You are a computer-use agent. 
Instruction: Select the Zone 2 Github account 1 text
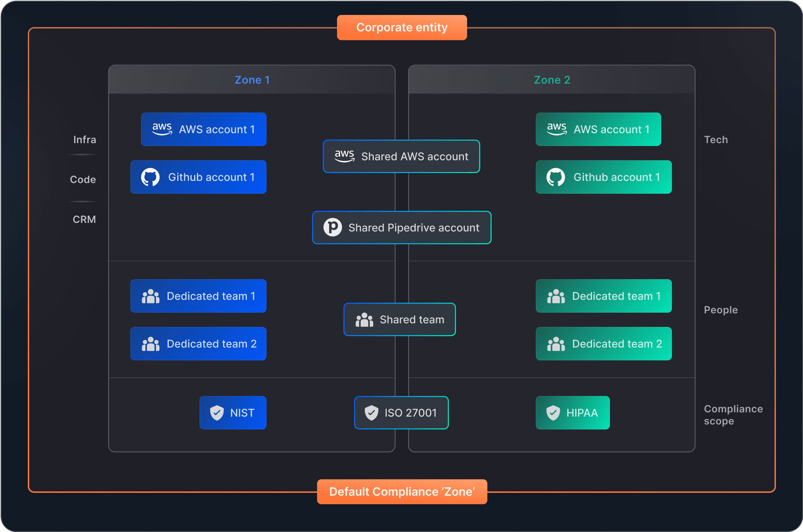(617, 177)
